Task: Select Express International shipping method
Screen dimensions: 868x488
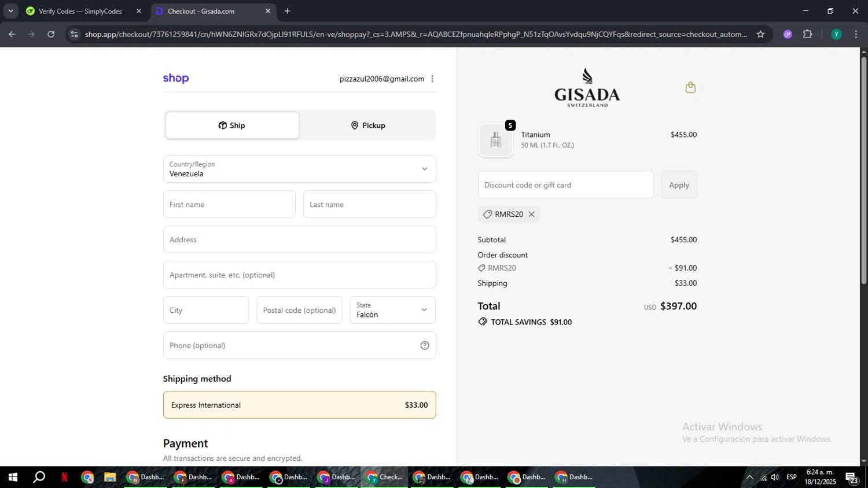Action: (299, 405)
